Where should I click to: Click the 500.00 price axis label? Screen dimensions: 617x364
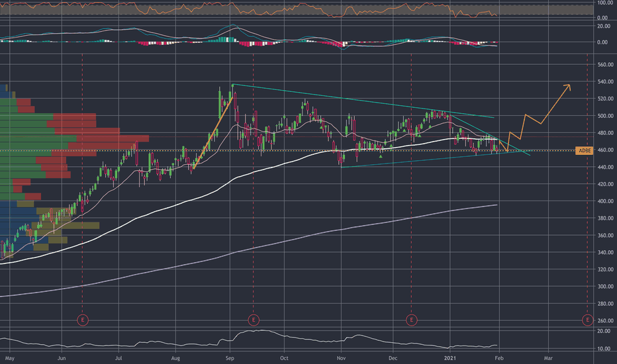pos(605,116)
